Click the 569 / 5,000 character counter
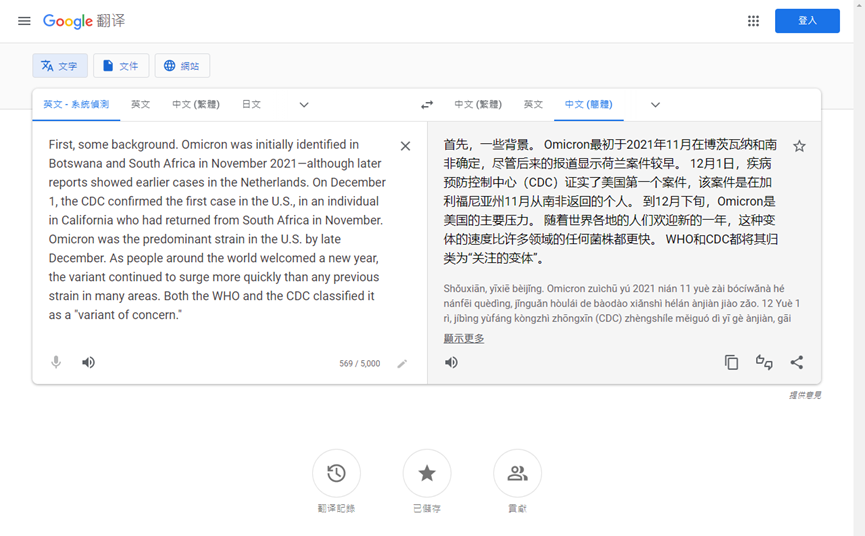The image size is (865, 536). click(360, 363)
